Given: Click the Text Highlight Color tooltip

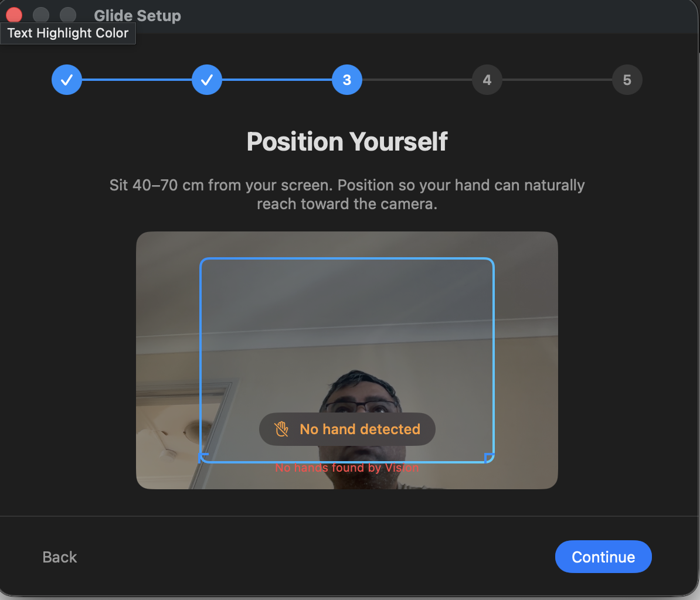Looking at the screenshot, I should (x=68, y=33).
